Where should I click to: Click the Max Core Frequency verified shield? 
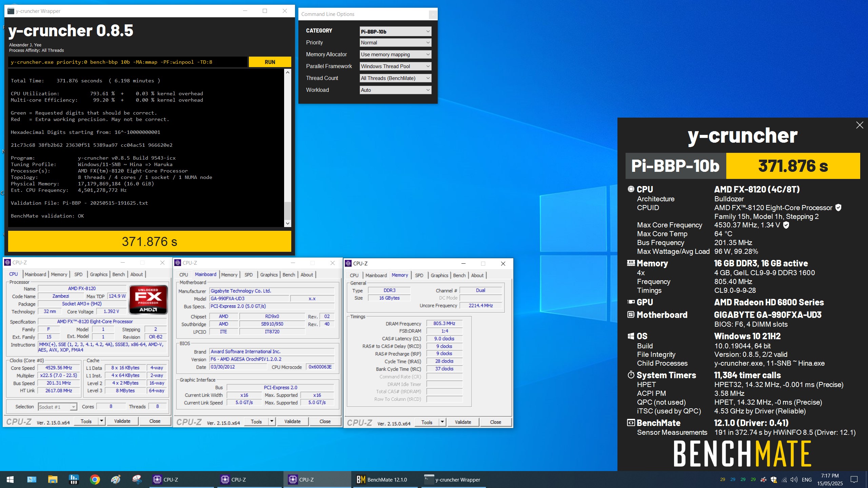786,225
